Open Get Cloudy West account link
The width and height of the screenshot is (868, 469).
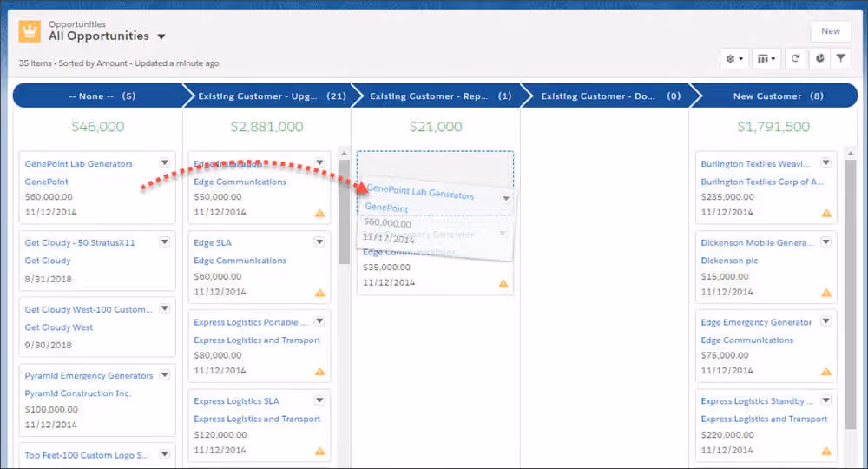pyautogui.click(x=59, y=327)
